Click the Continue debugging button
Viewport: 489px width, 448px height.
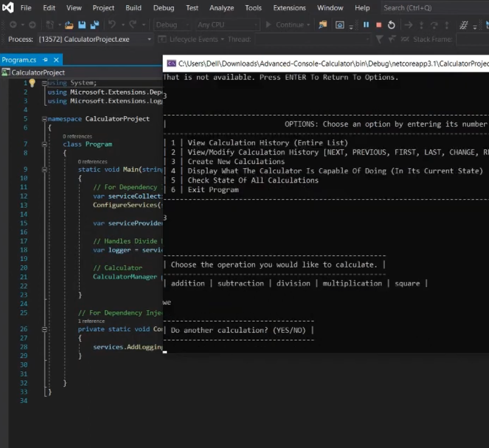(x=285, y=25)
